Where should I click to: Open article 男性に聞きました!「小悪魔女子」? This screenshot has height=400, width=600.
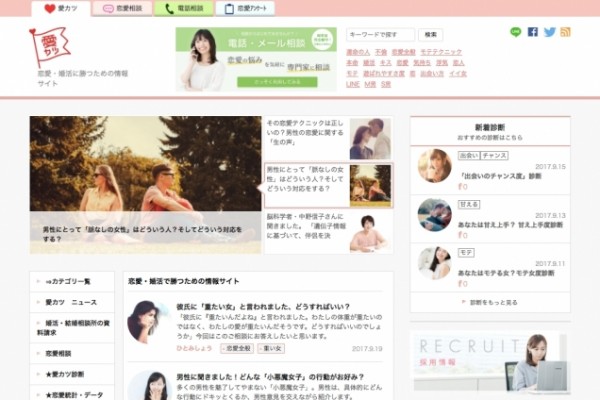(270, 377)
